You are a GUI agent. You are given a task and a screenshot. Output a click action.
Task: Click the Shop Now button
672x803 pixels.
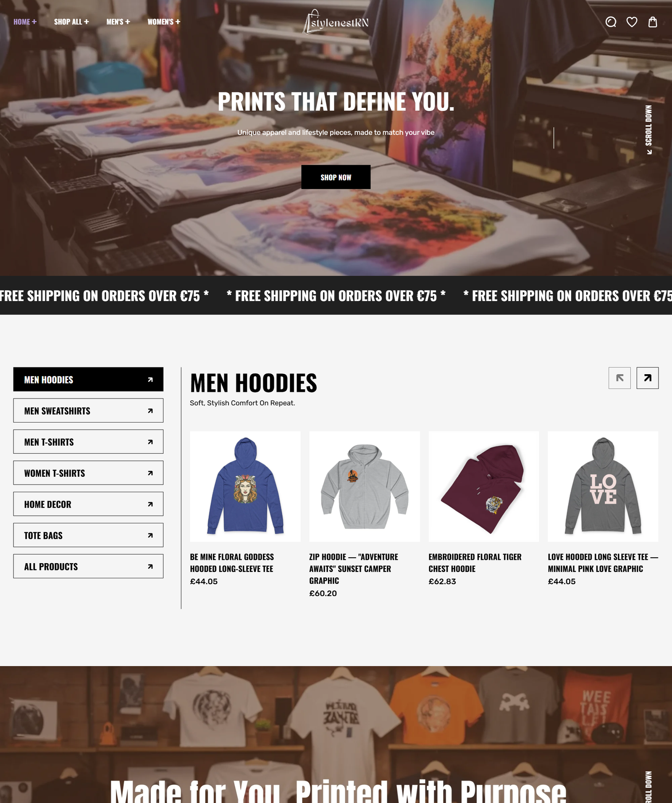pos(336,177)
